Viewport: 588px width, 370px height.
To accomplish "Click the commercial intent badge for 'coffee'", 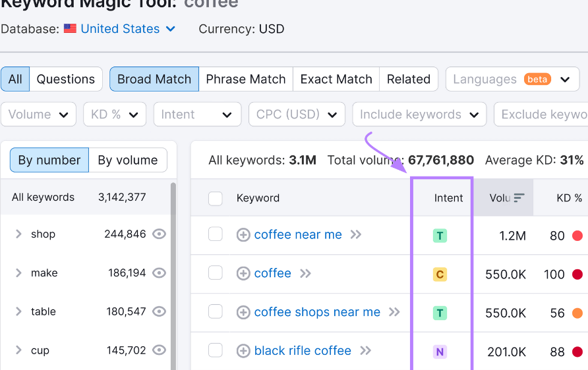I will (440, 275).
